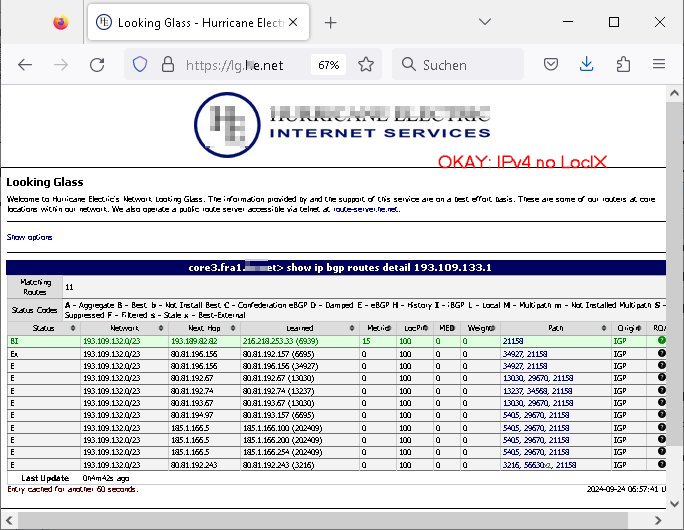Select the Metric value 15
Viewport: 684px width, 530px height.
click(x=366, y=341)
